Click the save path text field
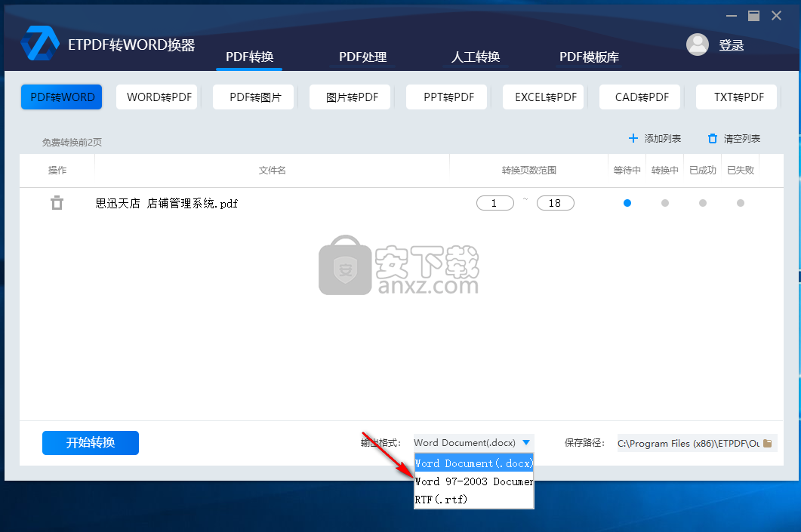 [689, 443]
